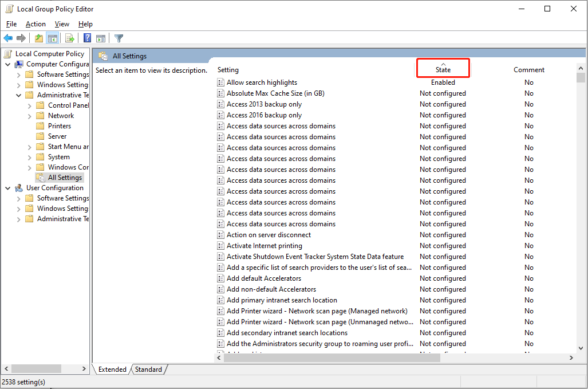Click the Show/Hide Action Pane icon
This screenshot has height=389, width=588.
pyautogui.click(x=101, y=38)
